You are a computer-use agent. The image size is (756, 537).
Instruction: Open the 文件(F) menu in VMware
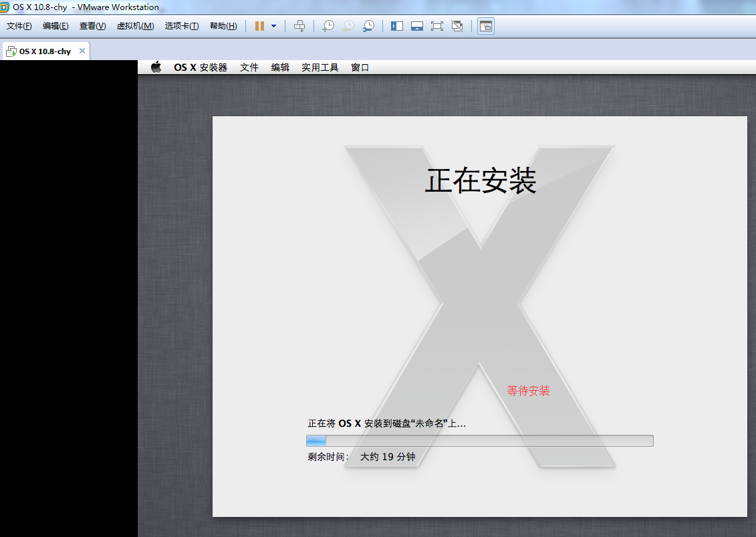pos(19,26)
